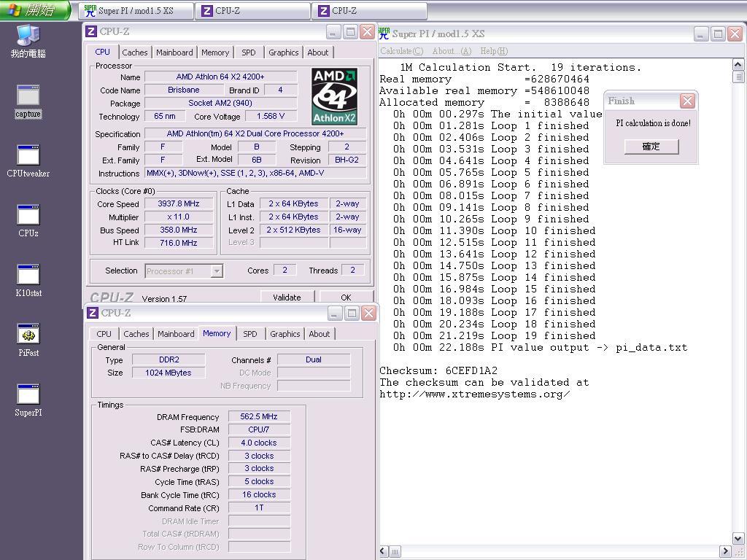
Task: Click the Multiplier value x 11.0
Action: 179,217
